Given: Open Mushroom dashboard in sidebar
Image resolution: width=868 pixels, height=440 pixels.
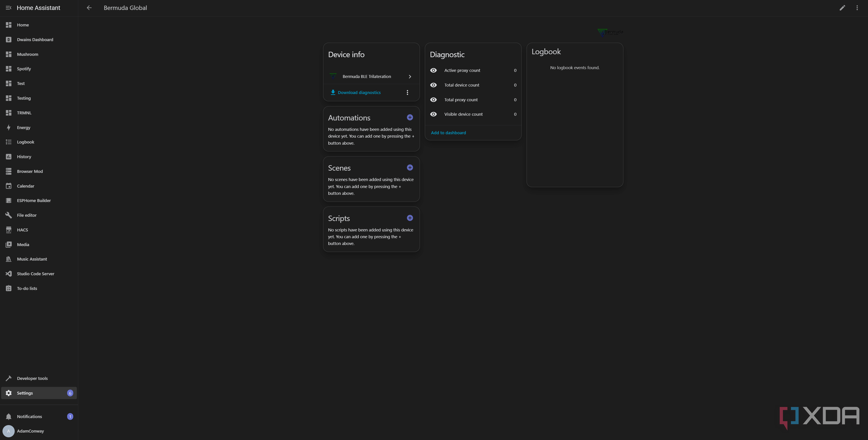Looking at the screenshot, I should pyautogui.click(x=39, y=54).
